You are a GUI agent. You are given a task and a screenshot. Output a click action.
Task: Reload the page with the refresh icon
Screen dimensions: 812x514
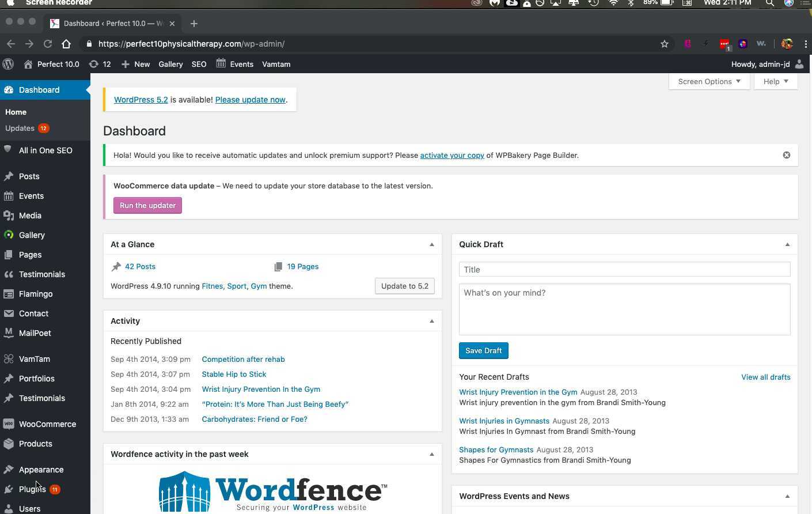48,44
